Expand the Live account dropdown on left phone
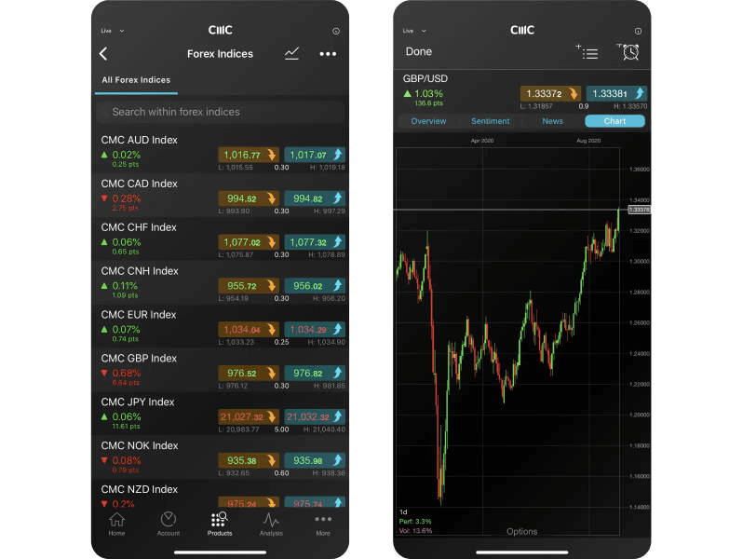Image resolution: width=756 pixels, height=559 pixels. coord(112,31)
